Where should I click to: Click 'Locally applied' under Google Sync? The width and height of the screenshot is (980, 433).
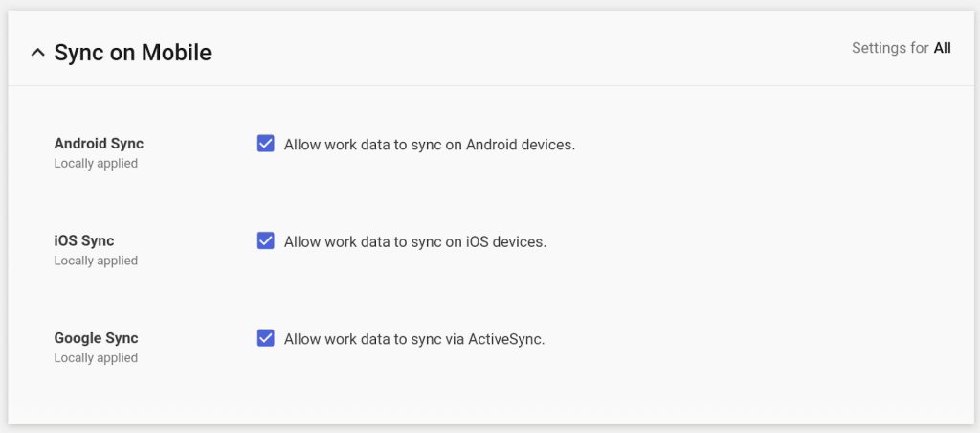point(96,358)
